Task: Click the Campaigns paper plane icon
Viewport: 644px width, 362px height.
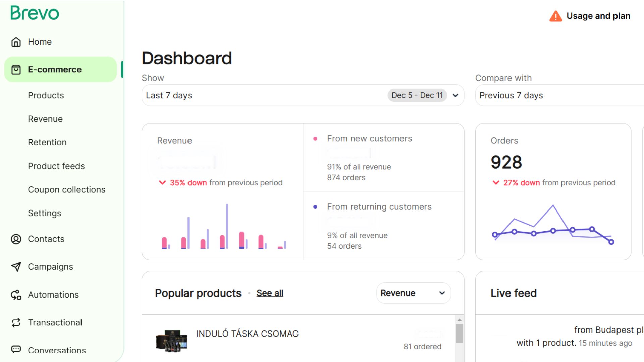Action: click(x=16, y=267)
